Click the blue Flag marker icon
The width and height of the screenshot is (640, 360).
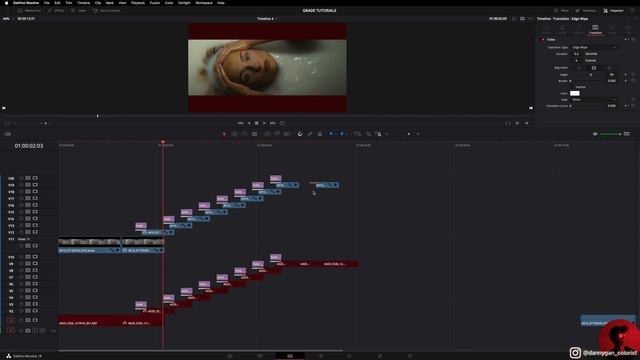[x=331, y=134]
